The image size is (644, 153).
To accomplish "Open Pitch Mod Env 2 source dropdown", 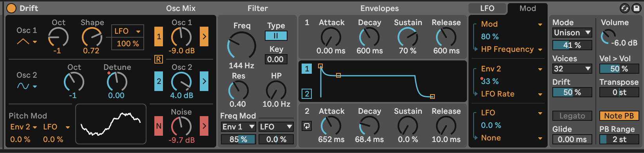I will 24,127.
